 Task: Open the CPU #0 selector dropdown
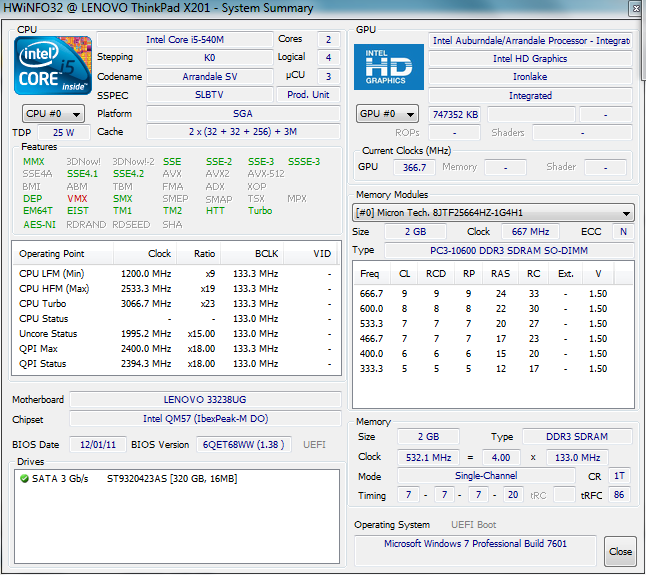tap(53, 114)
